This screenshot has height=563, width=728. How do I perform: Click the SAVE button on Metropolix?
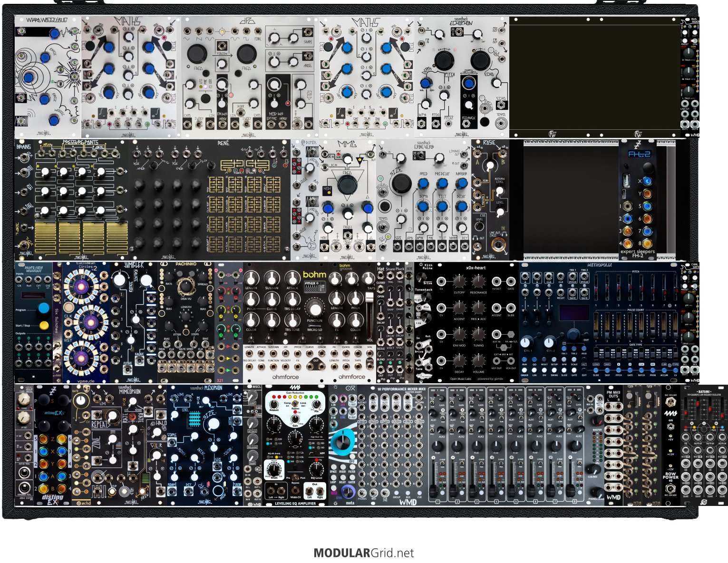tap(607, 369)
